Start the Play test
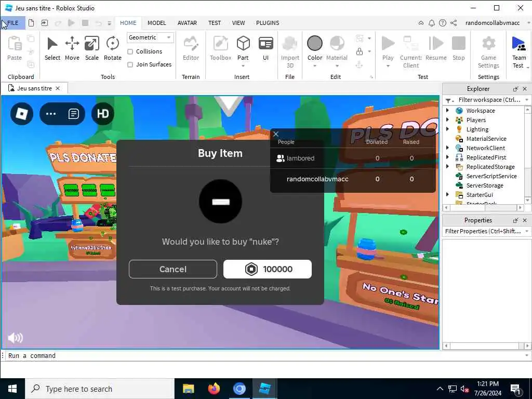 (388, 48)
